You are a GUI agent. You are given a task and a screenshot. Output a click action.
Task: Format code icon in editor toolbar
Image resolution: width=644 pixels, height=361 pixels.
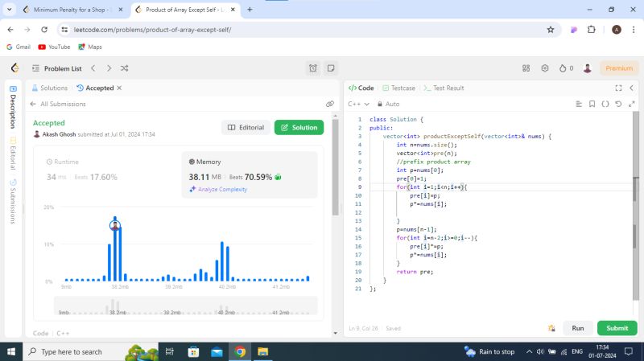[x=579, y=104]
